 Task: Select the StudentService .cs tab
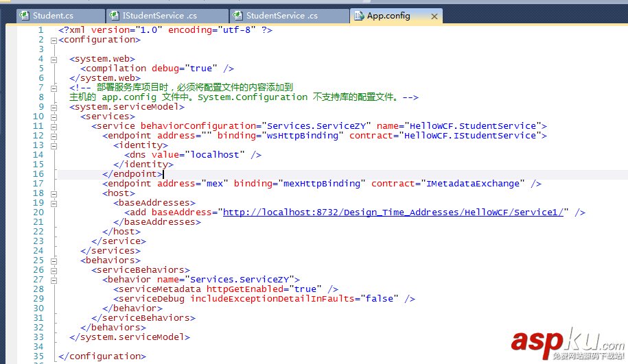click(x=281, y=15)
